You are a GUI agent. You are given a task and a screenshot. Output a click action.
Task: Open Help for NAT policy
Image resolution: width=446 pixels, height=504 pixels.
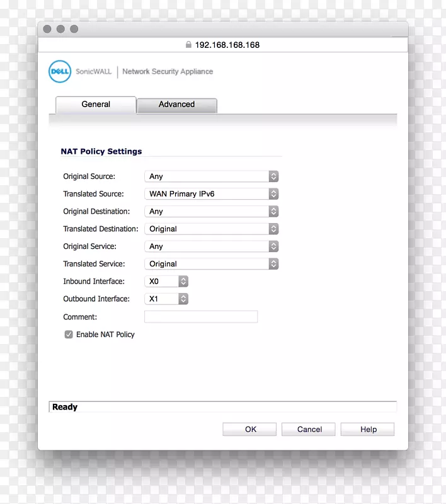[x=368, y=429]
